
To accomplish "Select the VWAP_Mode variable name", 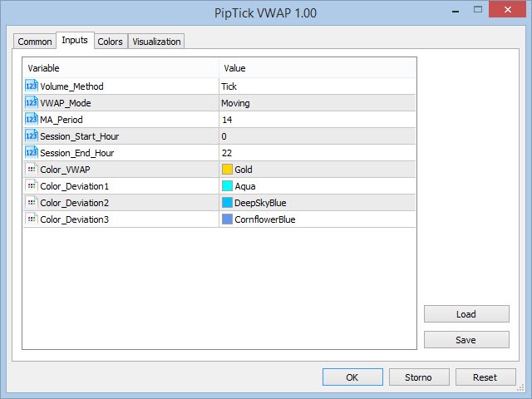I will click(x=66, y=103).
